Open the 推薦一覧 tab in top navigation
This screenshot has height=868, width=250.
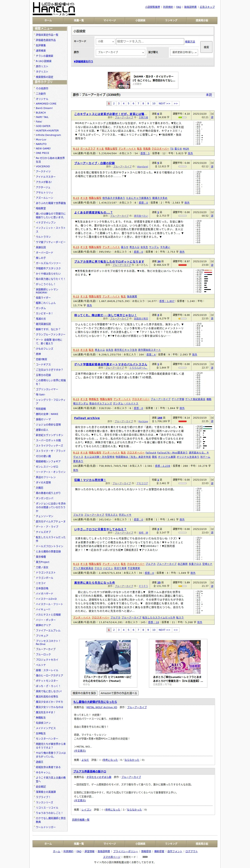(79, 20)
